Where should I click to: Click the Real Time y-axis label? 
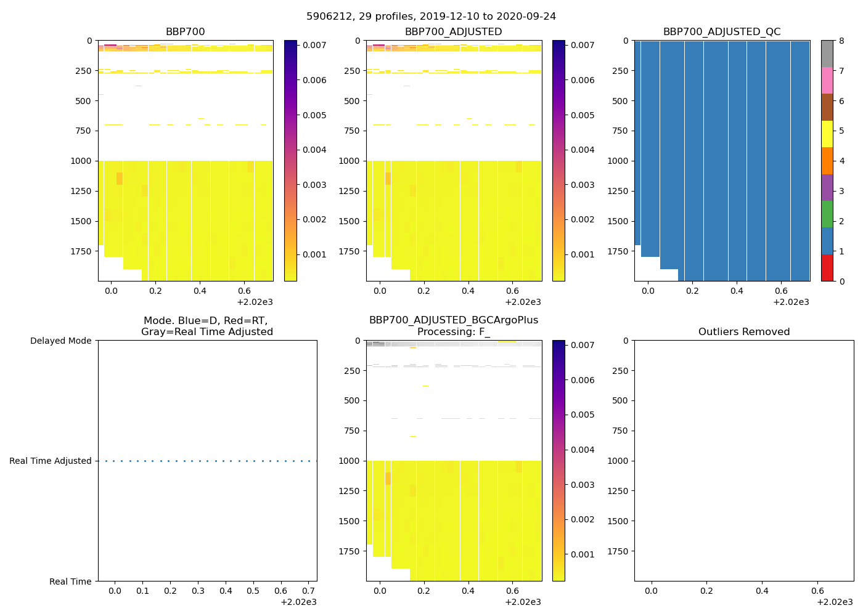pos(70,582)
